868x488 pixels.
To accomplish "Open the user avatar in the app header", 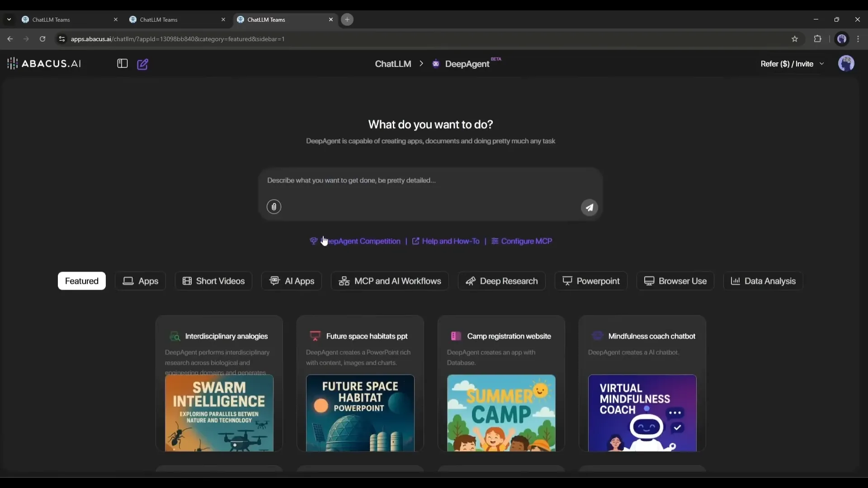I will tap(846, 64).
